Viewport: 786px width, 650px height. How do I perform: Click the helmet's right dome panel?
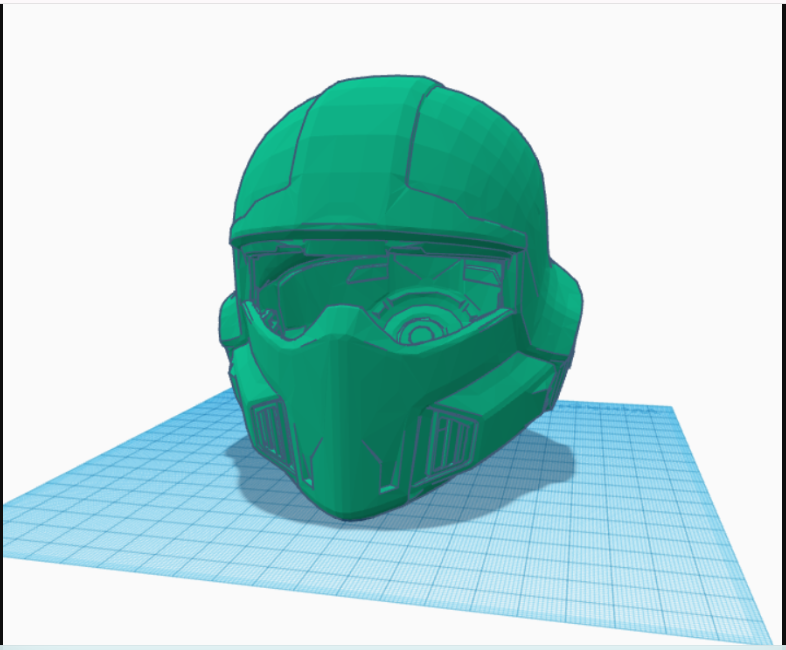pos(470,150)
